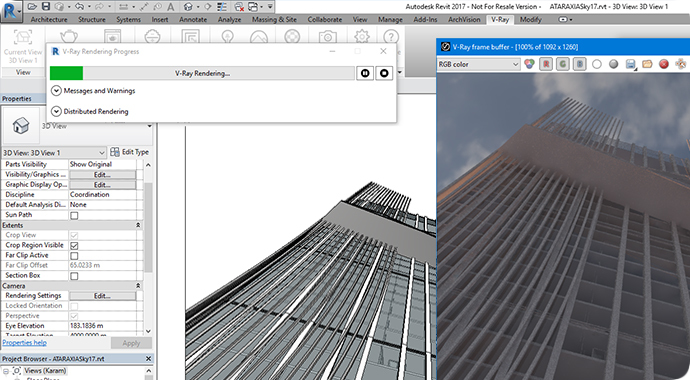The image size is (690, 380).
Task: Open the RGB color channel dropdown
Action: [x=479, y=64]
